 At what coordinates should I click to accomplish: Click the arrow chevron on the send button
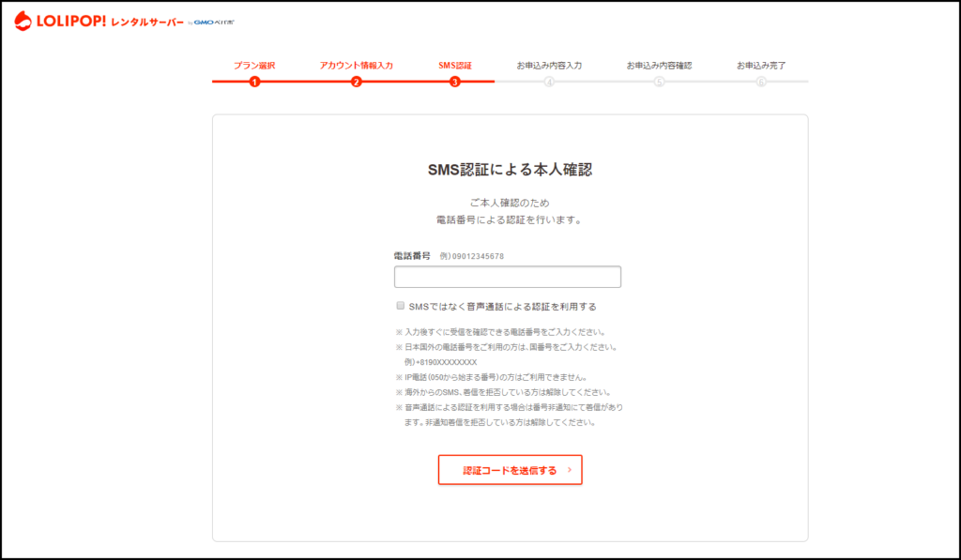pyautogui.click(x=569, y=470)
